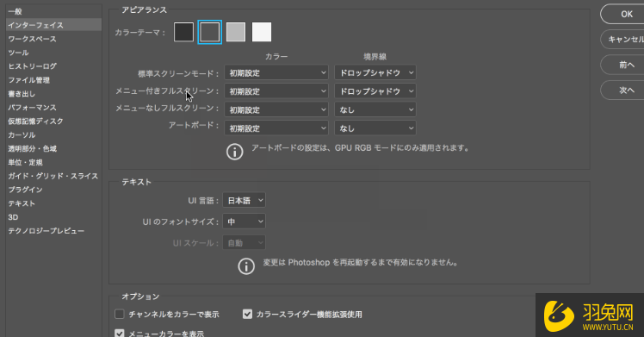This screenshot has height=337, width=644.
Task: Select インターフェイス preferences category
Action: (x=53, y=25)
